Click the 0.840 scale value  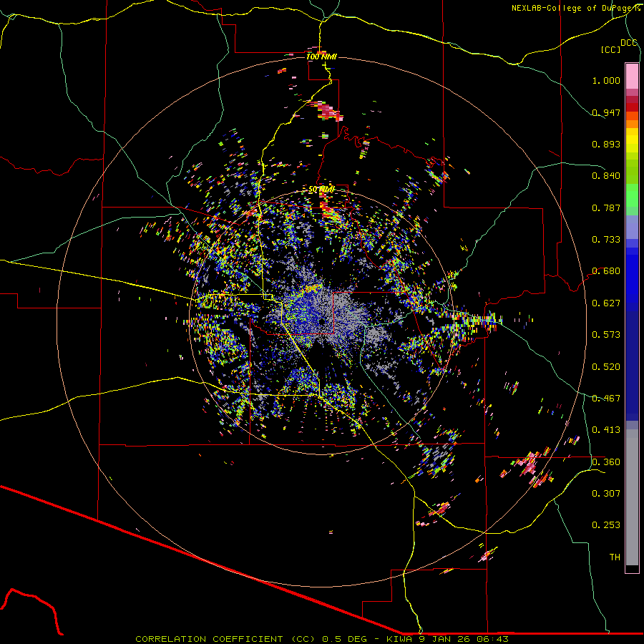pyautogui.click(x=606, y=176)
